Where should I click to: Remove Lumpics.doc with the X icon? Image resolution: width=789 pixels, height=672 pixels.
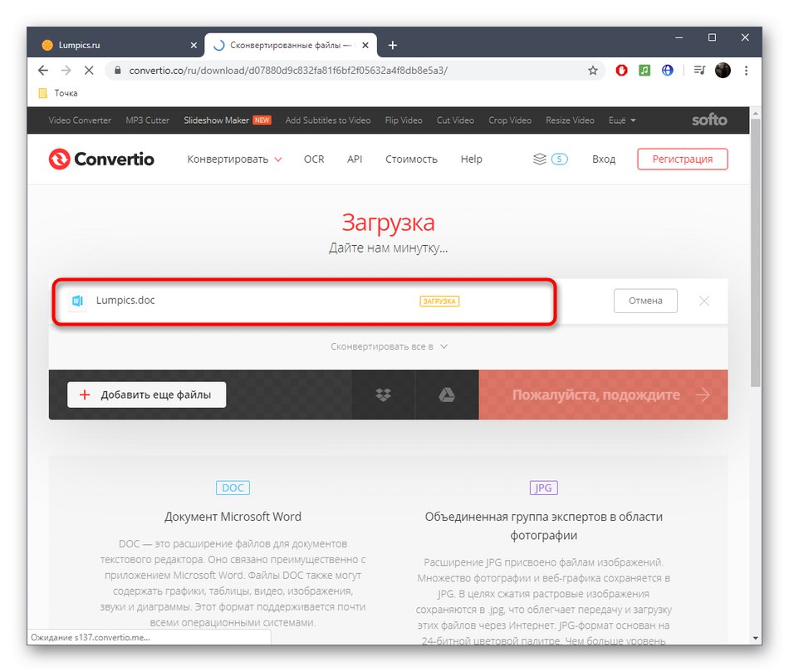(703, 301)
